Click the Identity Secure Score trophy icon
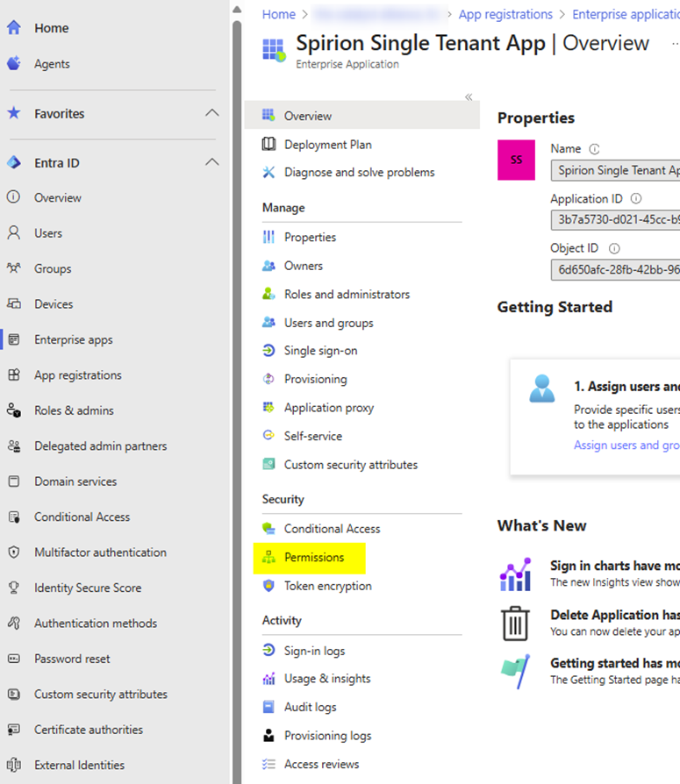The image size is (680, 784). point(14,588)
